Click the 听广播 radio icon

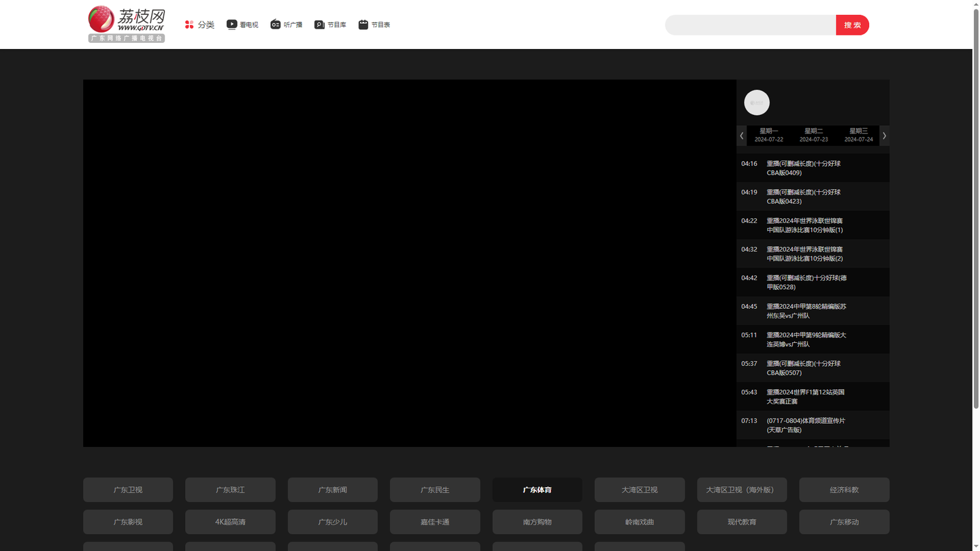[x=276, y=24]
